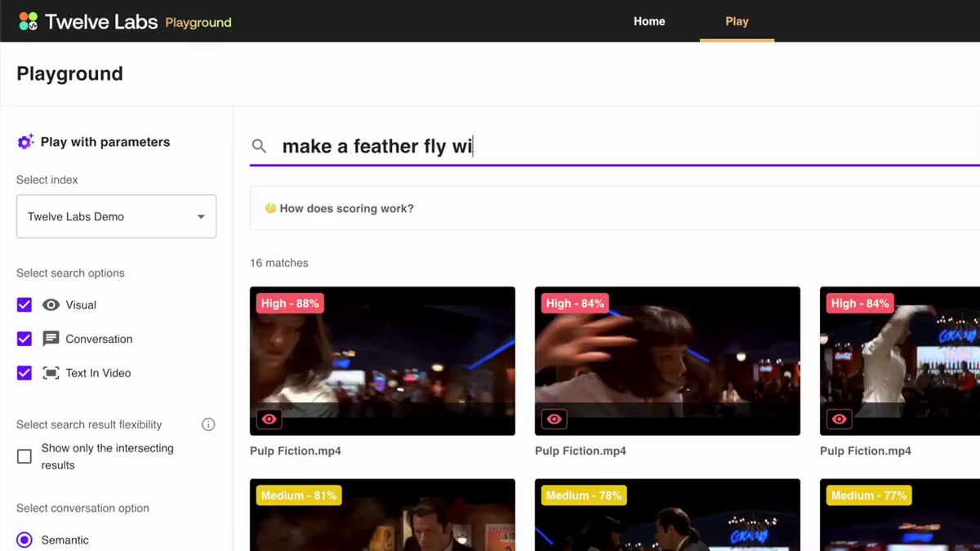Viewport: 980px width, 551px height.
Task: Click the 16 matches text
Action: (279, 263)
